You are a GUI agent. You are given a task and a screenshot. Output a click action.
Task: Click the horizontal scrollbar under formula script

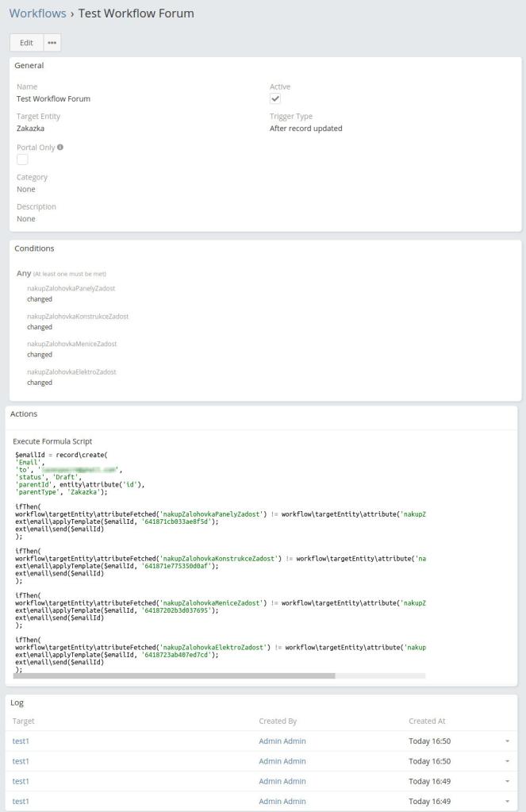(174, 675)
